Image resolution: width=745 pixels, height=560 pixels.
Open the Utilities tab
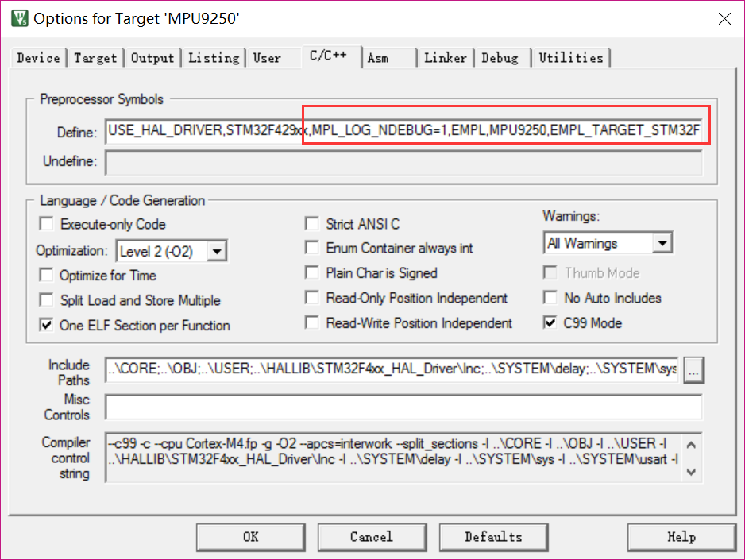[571, 58]
